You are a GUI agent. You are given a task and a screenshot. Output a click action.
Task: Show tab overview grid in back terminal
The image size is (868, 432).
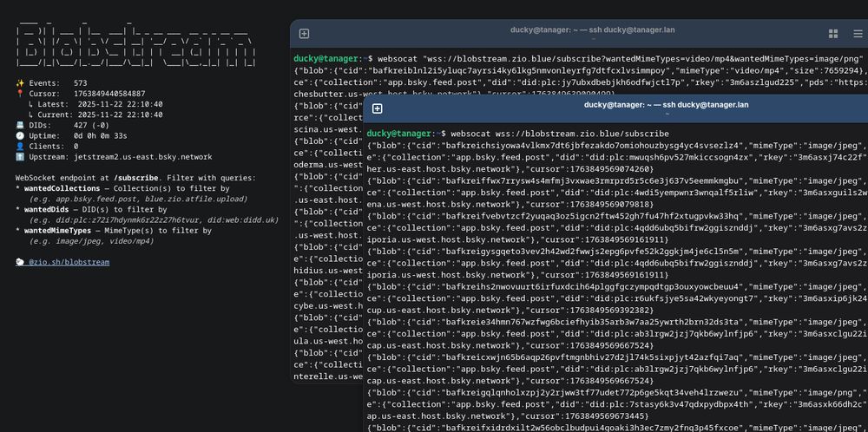click(833, 34)
